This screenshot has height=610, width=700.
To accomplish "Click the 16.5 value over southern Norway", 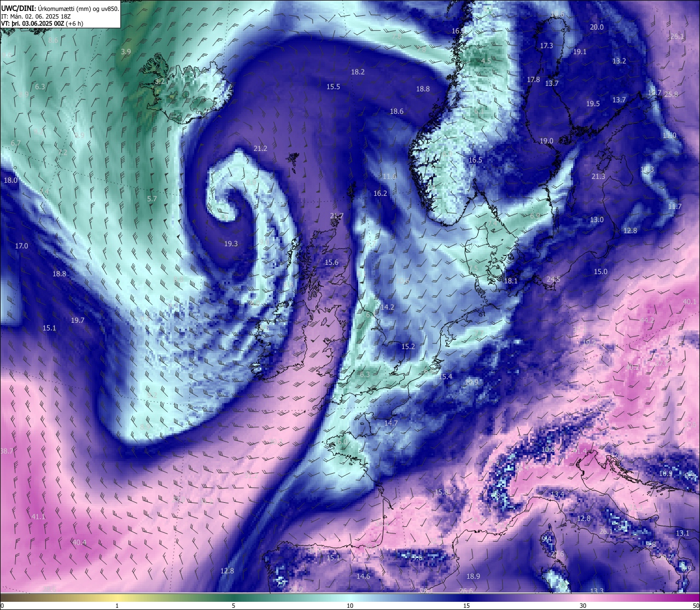I will click(475, 160).
